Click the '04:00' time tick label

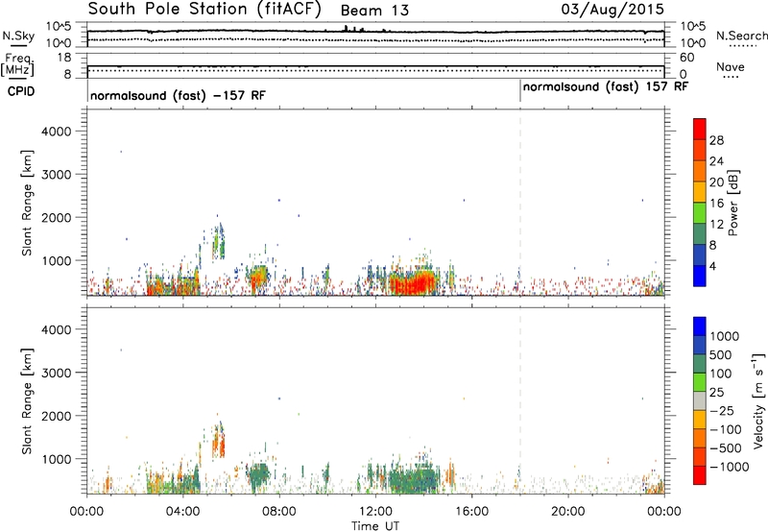click(x=182, y=512)
